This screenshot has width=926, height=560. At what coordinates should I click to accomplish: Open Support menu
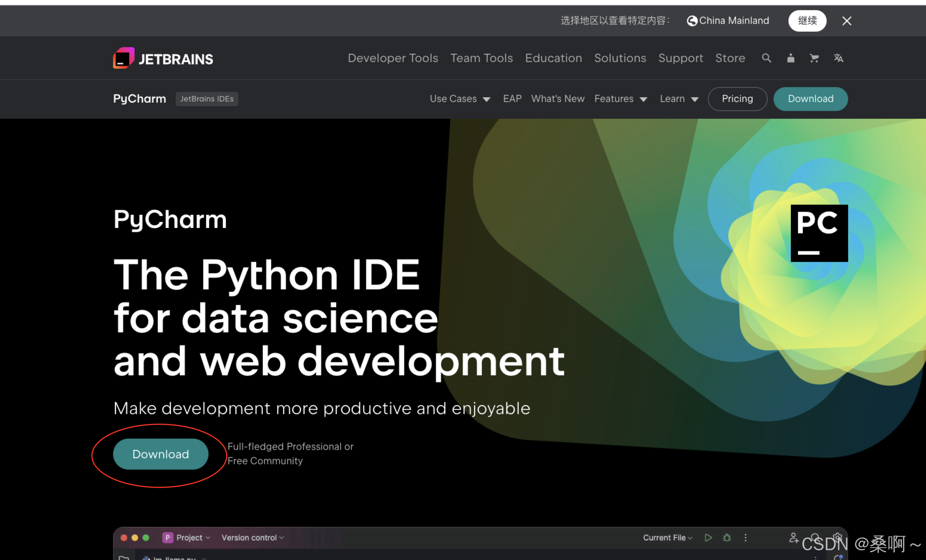[x=680, y=58]
